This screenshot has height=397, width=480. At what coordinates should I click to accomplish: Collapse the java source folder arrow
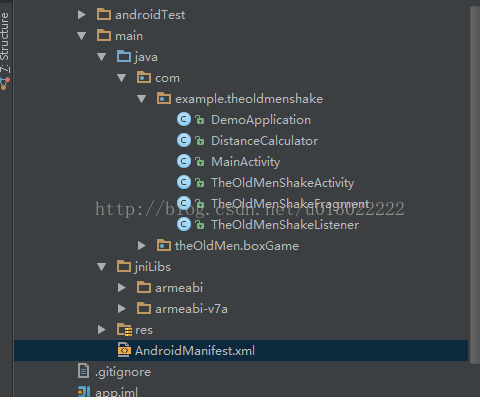coord(102,57)
